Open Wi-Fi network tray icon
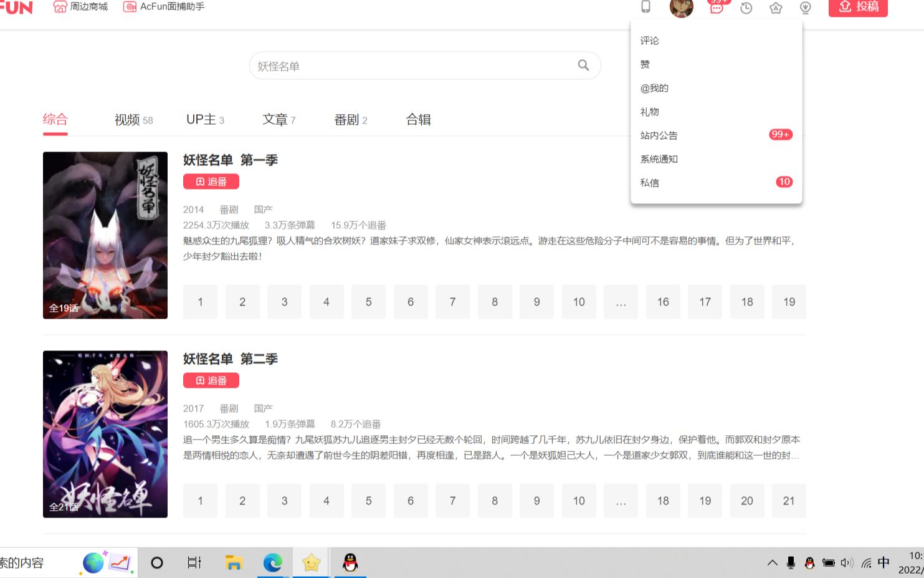This screenshot has height=578, width=924. coord(866,563)
